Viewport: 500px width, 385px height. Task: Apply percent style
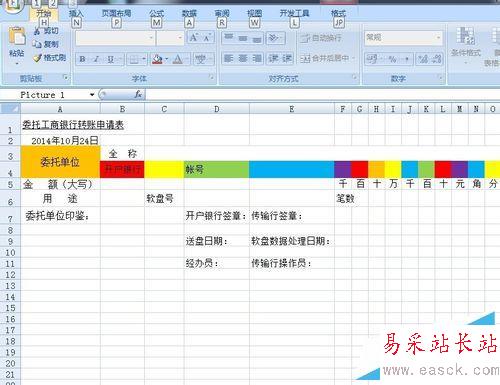tap(392, 59)
